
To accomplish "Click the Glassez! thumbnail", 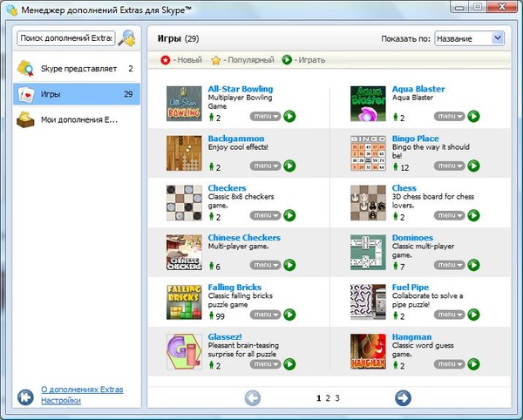I will (x=184, y=351).
